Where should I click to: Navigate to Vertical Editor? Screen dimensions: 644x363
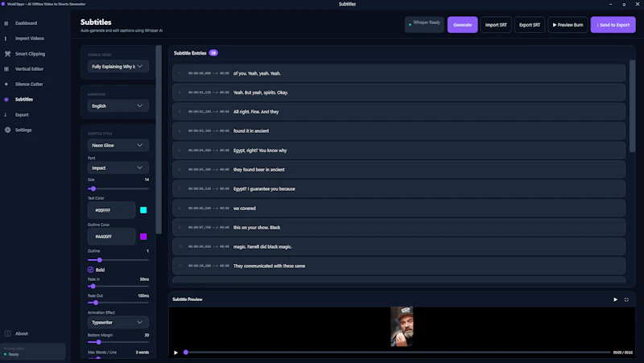(29, 69)
